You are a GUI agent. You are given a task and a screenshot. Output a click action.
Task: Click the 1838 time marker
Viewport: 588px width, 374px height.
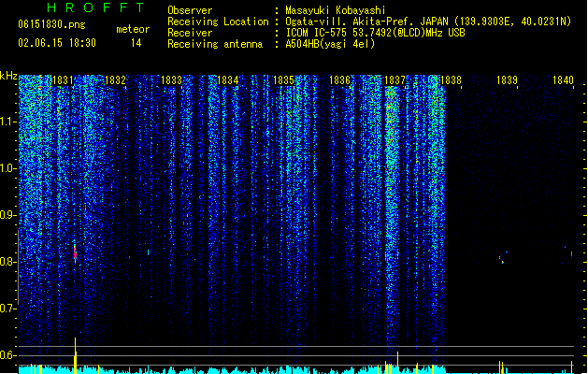[451, 80]
